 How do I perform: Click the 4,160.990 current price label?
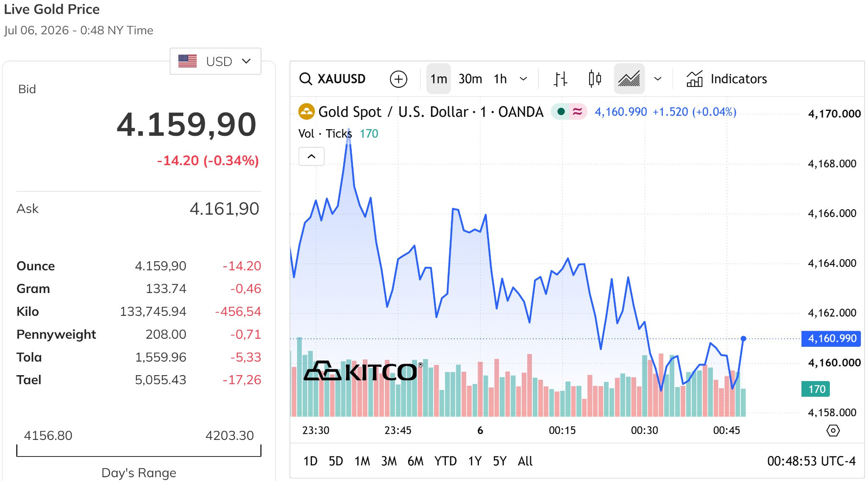831,339
